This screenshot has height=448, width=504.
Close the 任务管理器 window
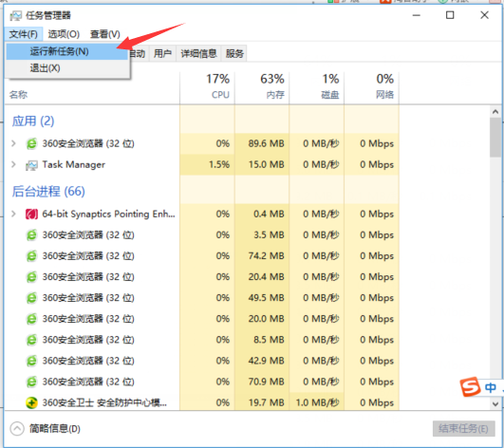(484, 15)
